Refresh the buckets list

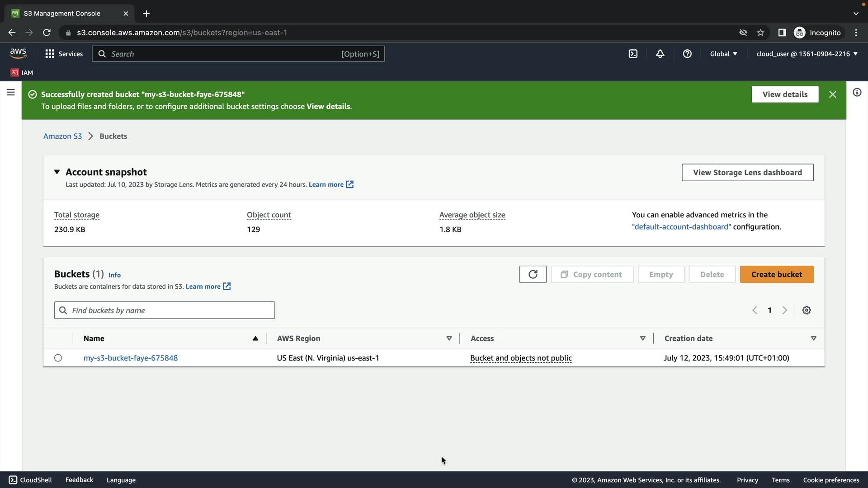coord(533,274)
